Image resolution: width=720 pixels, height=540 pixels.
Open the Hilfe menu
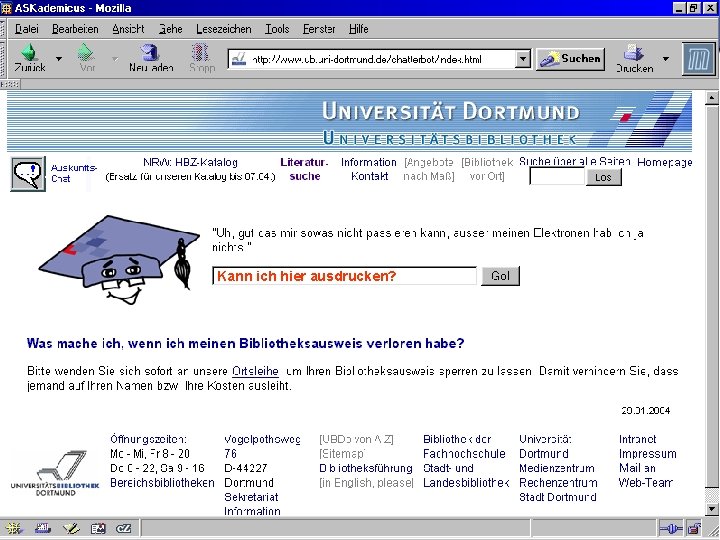pyautogui.click(x=358, y=29)
